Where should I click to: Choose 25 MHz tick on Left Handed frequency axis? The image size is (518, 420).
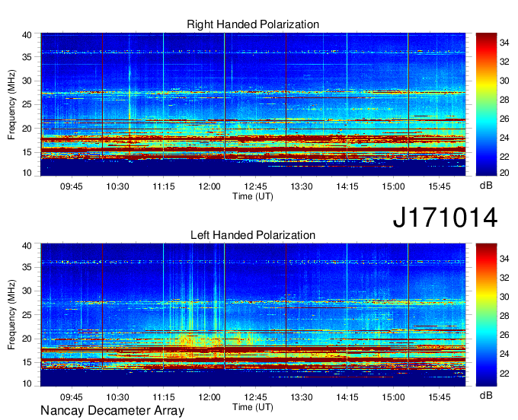coord(27,315)
